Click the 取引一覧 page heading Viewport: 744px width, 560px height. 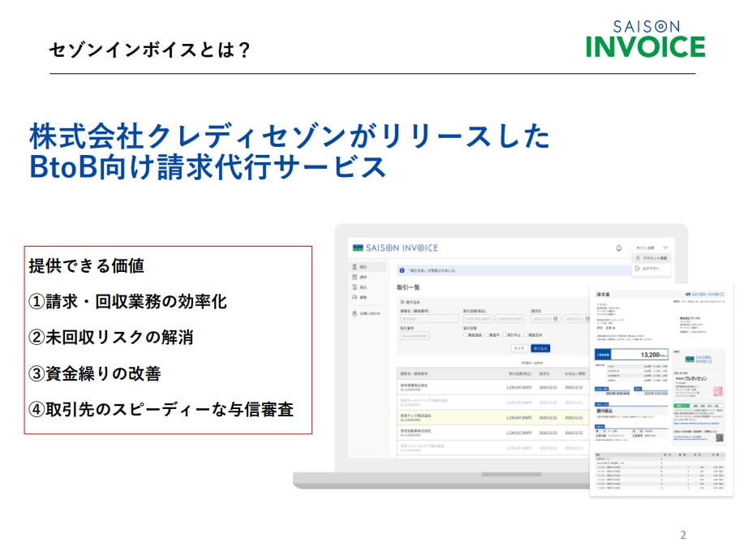pos(408,287)
